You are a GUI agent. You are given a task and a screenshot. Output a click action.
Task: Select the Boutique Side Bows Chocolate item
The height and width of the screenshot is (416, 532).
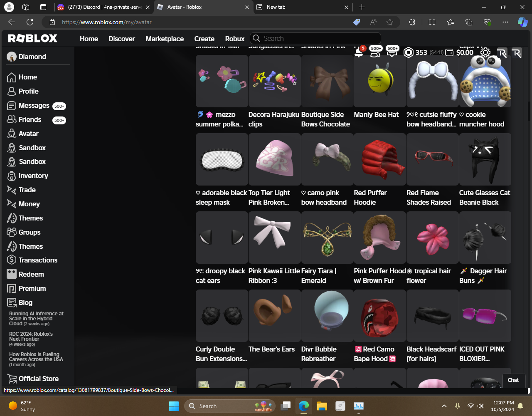[327, 81]
